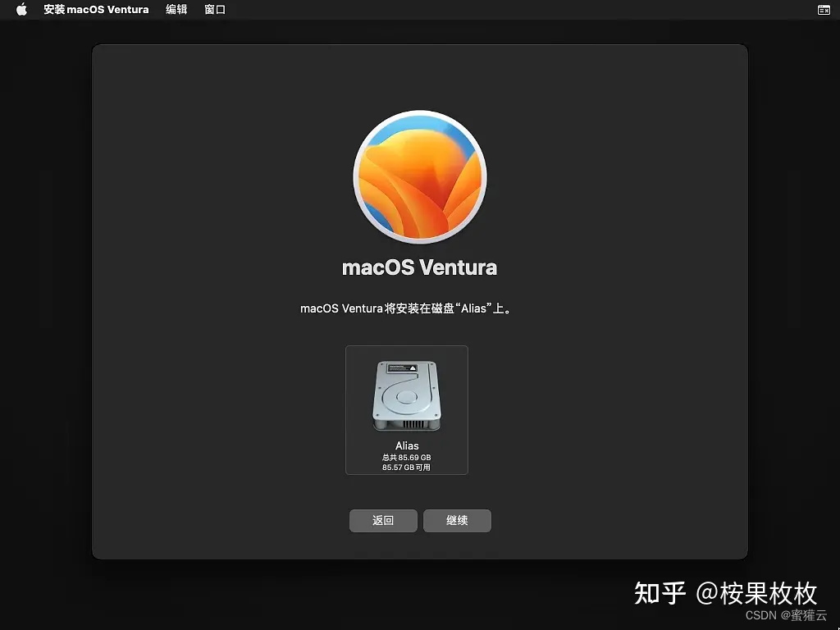Image resolution: width=840 pixels, height=630 pixels.
Task: Click the 继续 button
Action: [x=457, y=521]
